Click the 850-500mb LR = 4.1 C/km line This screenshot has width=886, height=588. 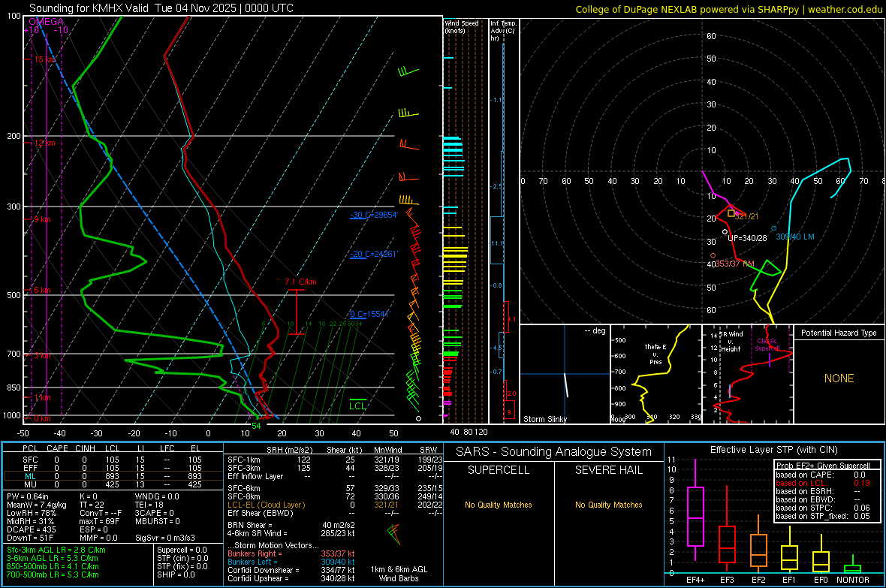click(53, 566)
